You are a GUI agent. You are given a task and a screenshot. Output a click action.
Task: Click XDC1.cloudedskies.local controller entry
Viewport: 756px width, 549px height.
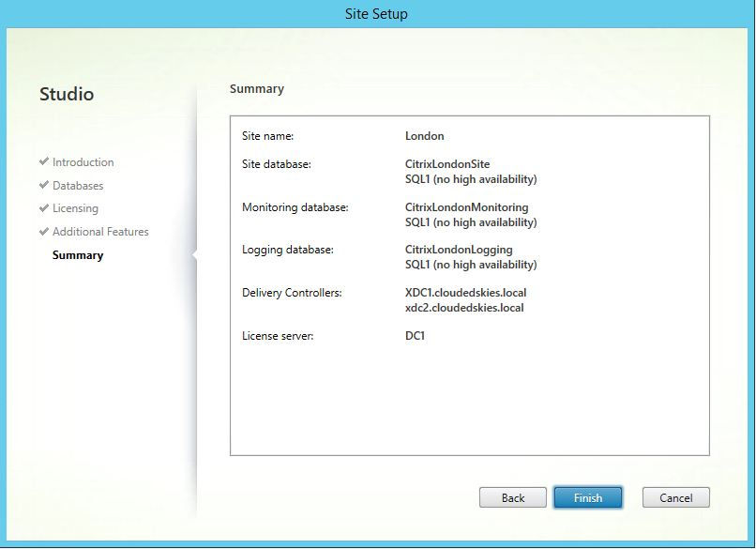[466, 293]
